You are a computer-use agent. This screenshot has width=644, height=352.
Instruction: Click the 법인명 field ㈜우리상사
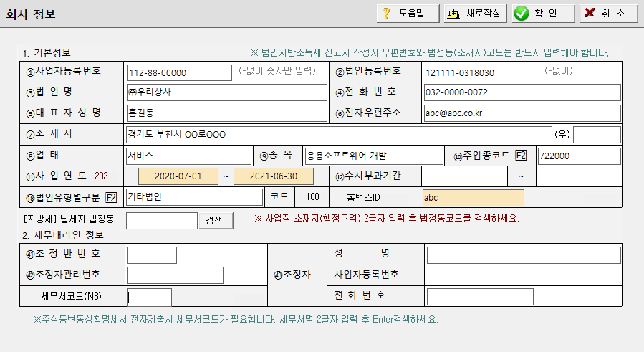tap(226, 92)
